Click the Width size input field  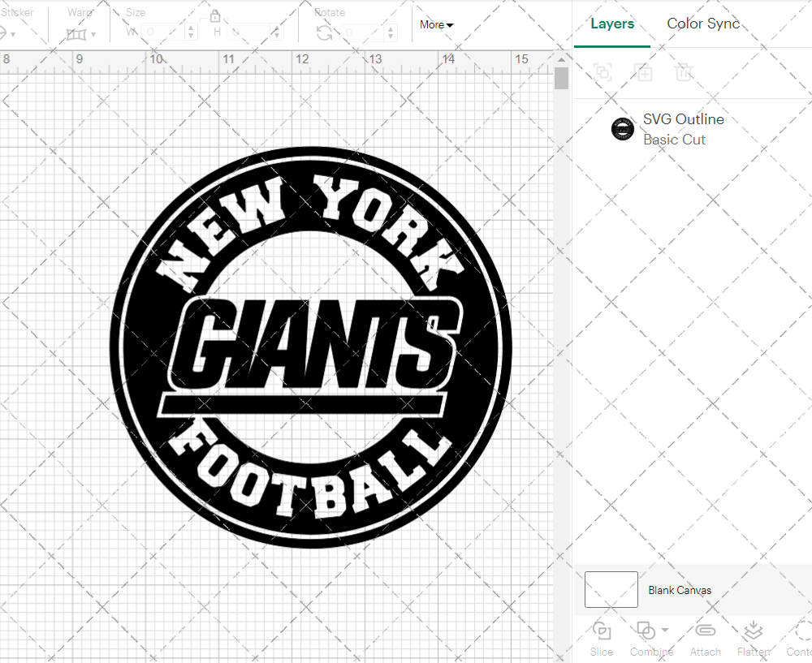tap(163, 32)
